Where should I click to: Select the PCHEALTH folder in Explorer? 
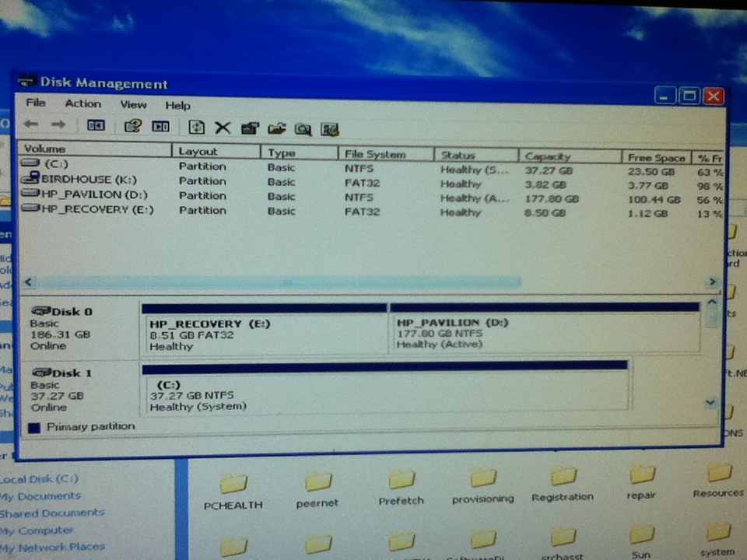pyautogui.click(x=233, y=492)
